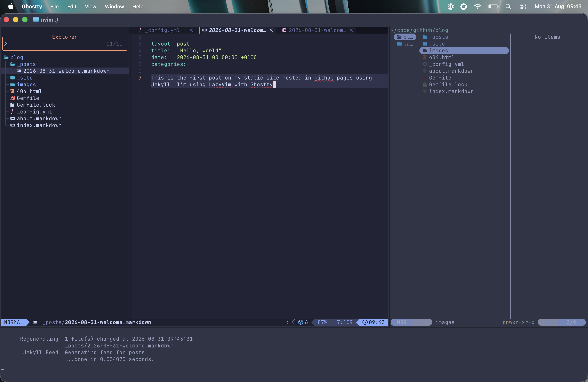
Task: Click the underlined word "github" in the post body
Action: [324, 78]
